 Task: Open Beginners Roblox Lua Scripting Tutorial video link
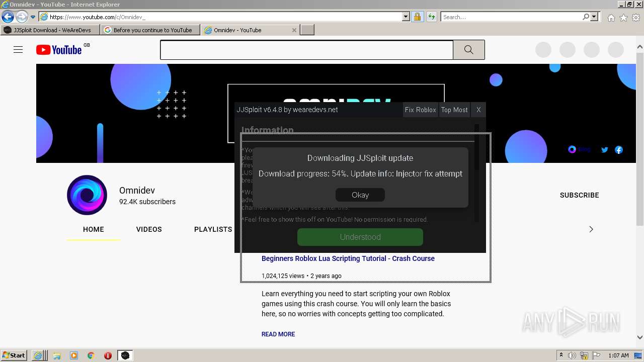pyautogui.click(x=348, y=258)
